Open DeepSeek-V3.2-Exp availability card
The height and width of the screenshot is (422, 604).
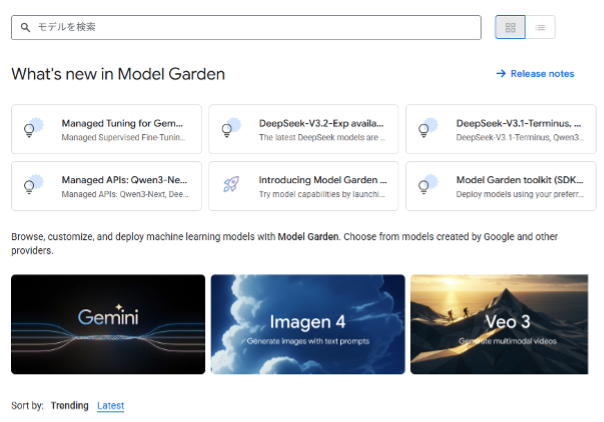[x=304, y=129]
